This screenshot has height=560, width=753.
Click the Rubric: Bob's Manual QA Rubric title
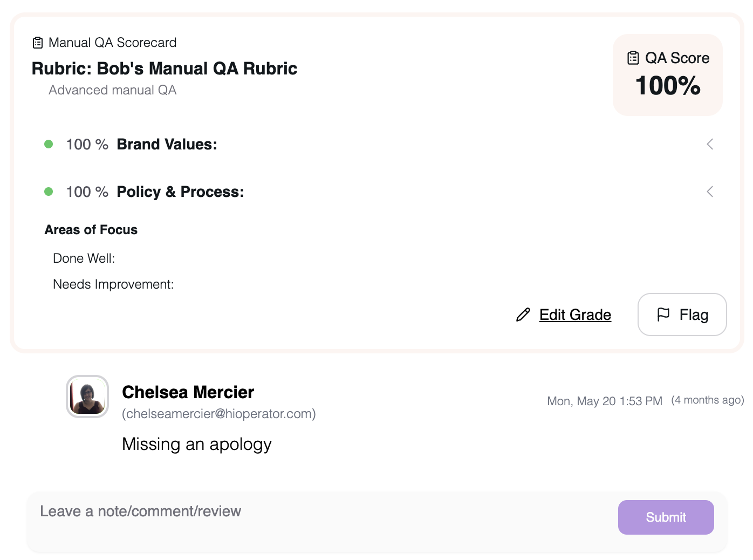pos(165,69)
